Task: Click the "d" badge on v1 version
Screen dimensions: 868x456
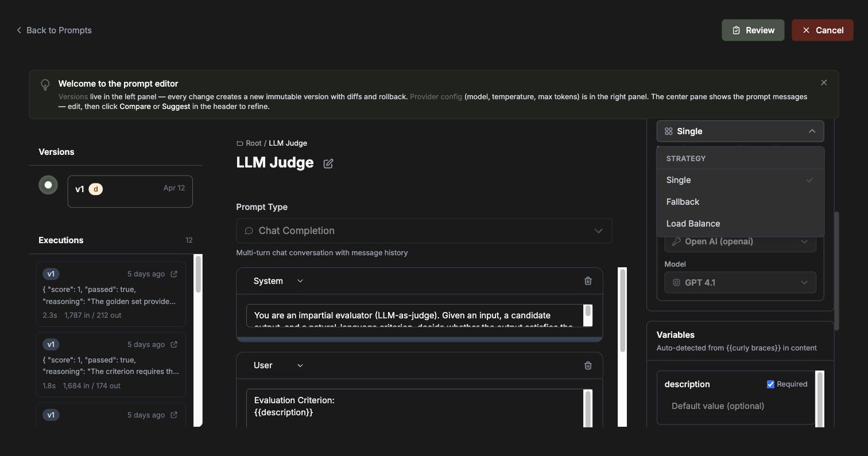Action: 96,189
